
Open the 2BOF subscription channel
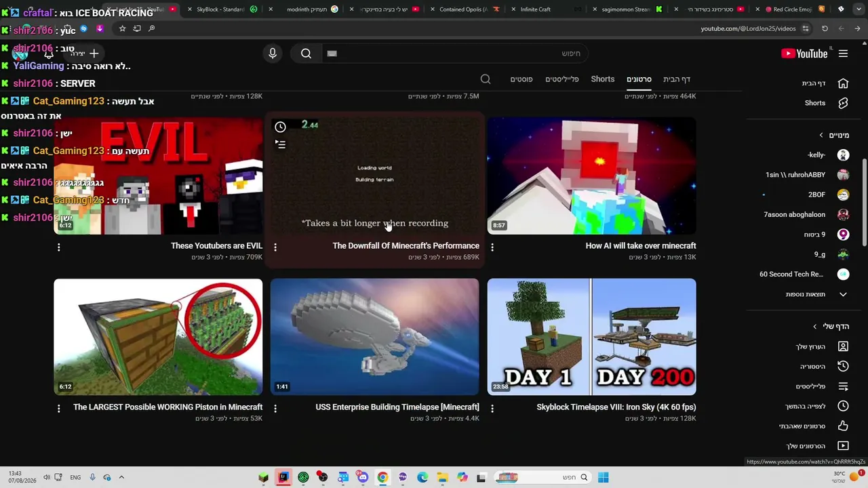[x=827, y=195]
